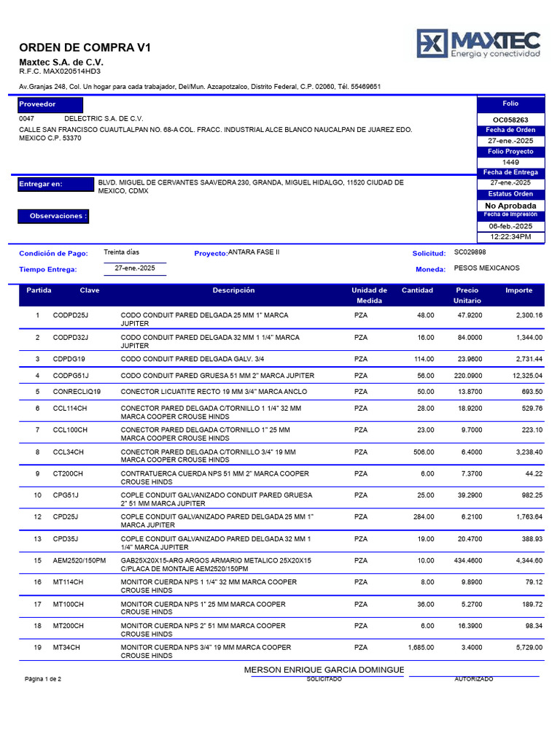Select the Proveedor label box
Screen dimensions: 560x747
pyautogui.click(x=50, y=105)
